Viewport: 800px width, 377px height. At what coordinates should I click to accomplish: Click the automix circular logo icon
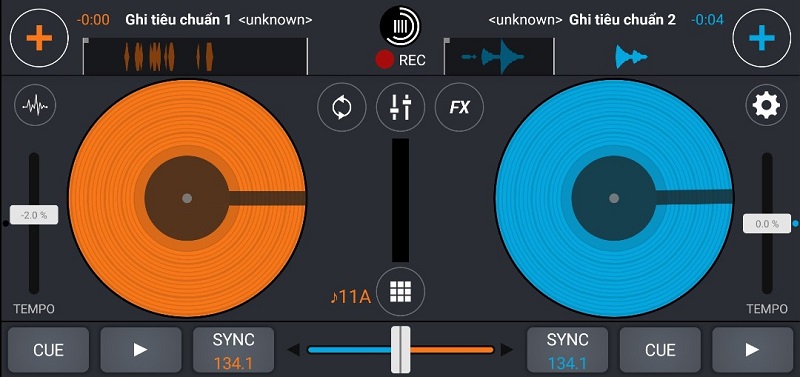[x=400, y=26]
